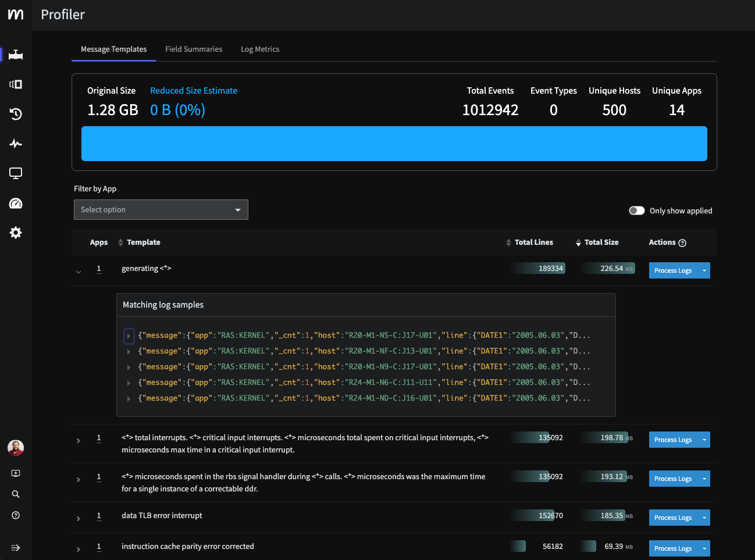The image size is (755, 560).
Task: Open Process Logs dropdown arrow for generating row
Action: pyautogui.click(x=704, y=270)
